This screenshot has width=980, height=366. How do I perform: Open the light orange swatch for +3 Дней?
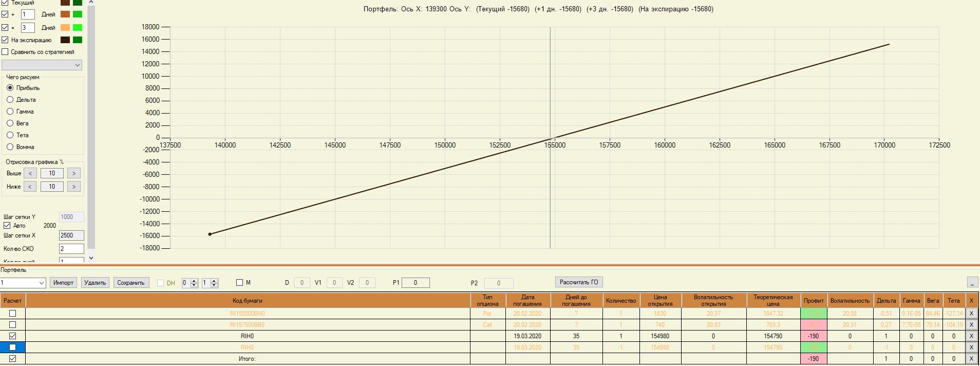[65, 28]
